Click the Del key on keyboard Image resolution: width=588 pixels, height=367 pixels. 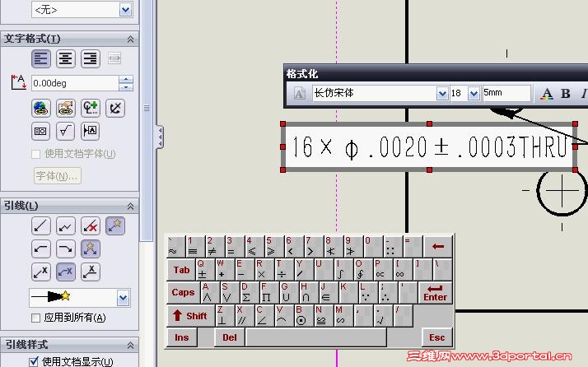click(x=230, y=337)
